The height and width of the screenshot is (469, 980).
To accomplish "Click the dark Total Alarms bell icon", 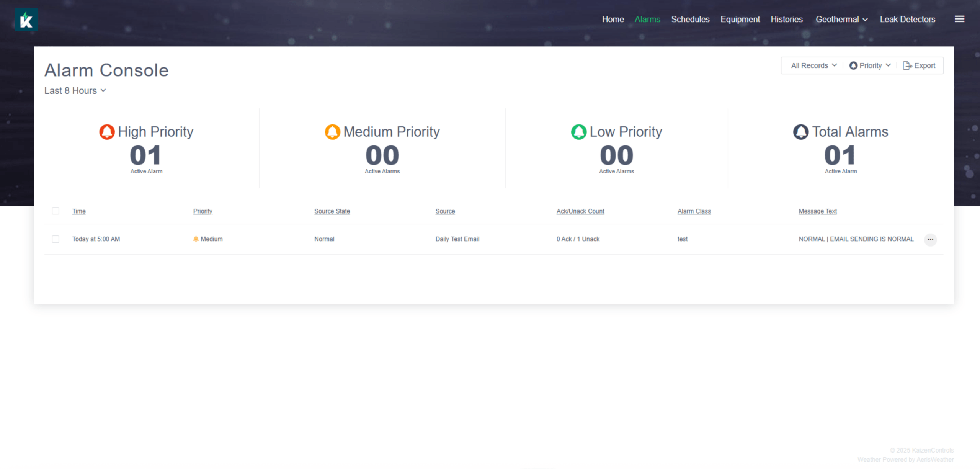I will 800,132.
